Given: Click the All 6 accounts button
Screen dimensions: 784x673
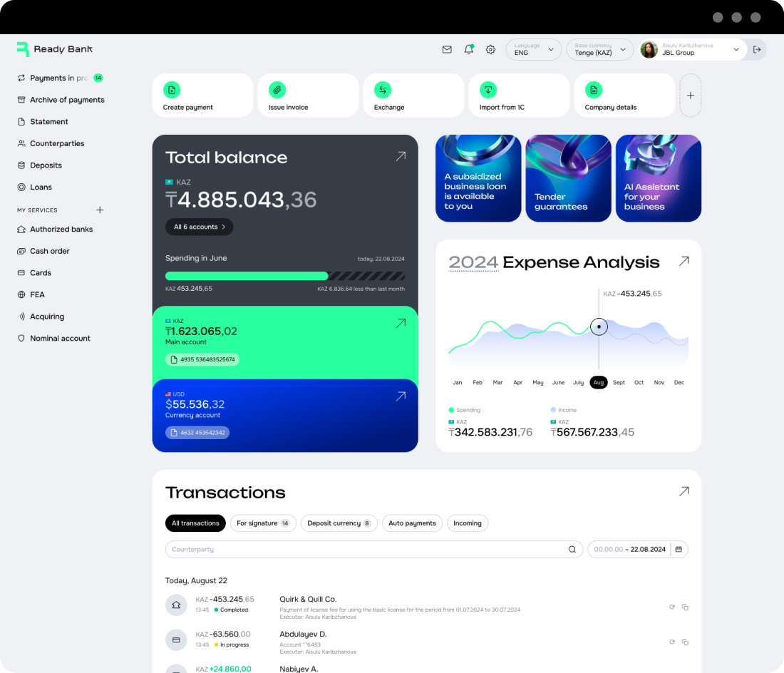Looking at the screenshot, I should (199, 227).
